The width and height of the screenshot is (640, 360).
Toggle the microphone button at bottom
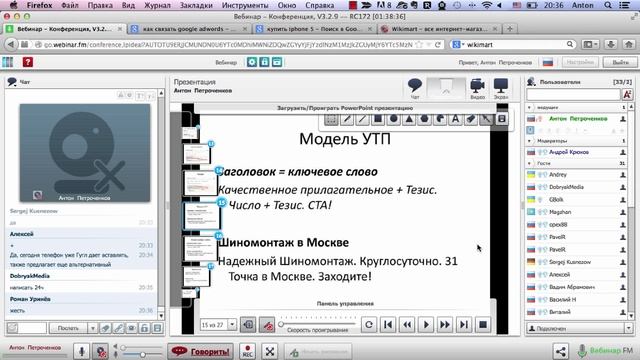[82, 351]
